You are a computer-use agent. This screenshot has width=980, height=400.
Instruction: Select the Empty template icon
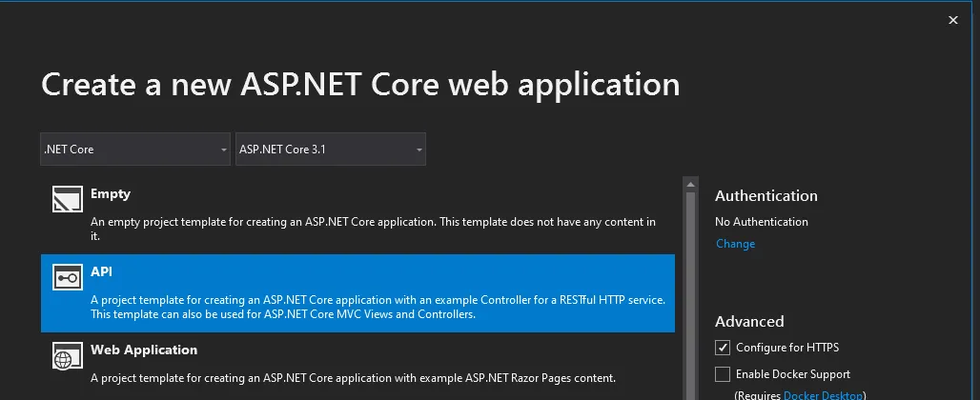tap(68, 199)
